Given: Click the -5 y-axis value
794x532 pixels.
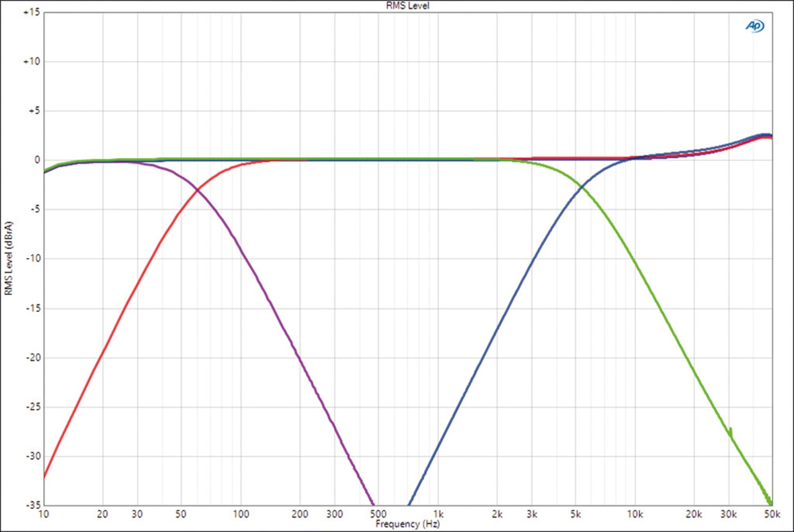Looking at the screenshot, I should [34, 209].
